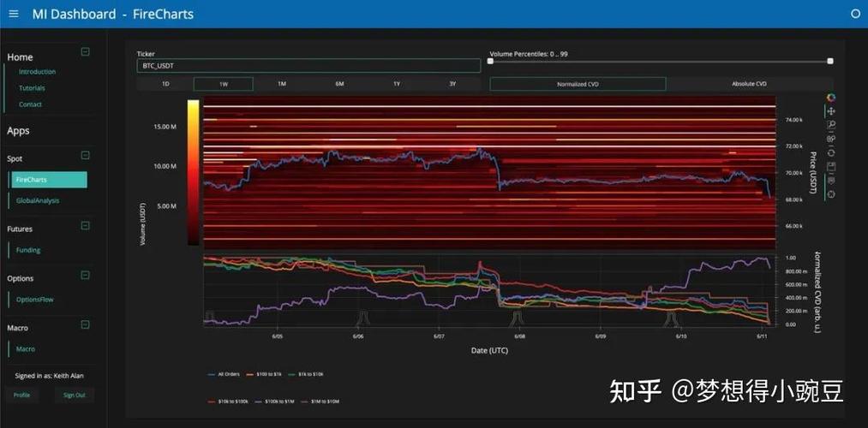
Task: Click the Save chart icon
Action: tap(831, 166)
